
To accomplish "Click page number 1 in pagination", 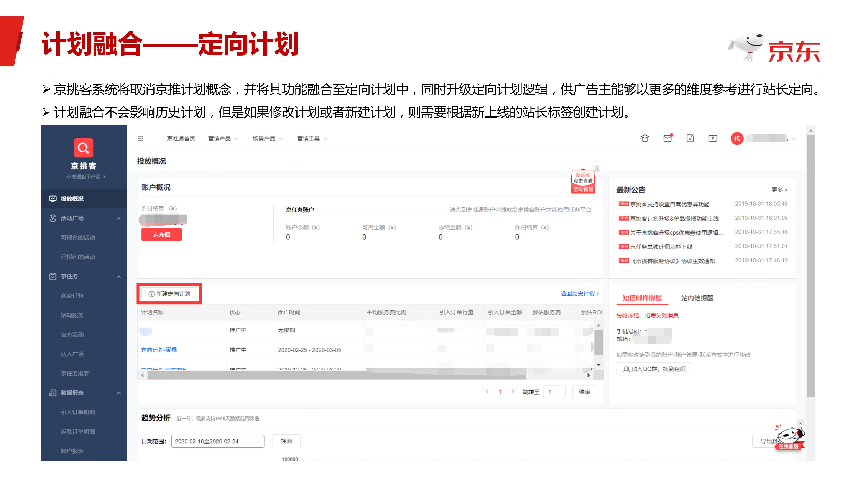I will pyautogui.click(x=500, y=392).
